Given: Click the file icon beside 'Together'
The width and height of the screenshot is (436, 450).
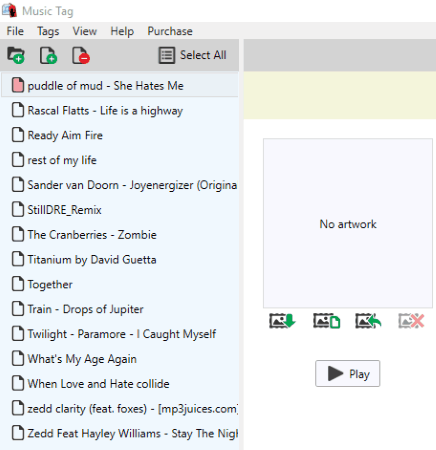Looking at the screenshot, I should pyautogui.click(x=18, y=284).
